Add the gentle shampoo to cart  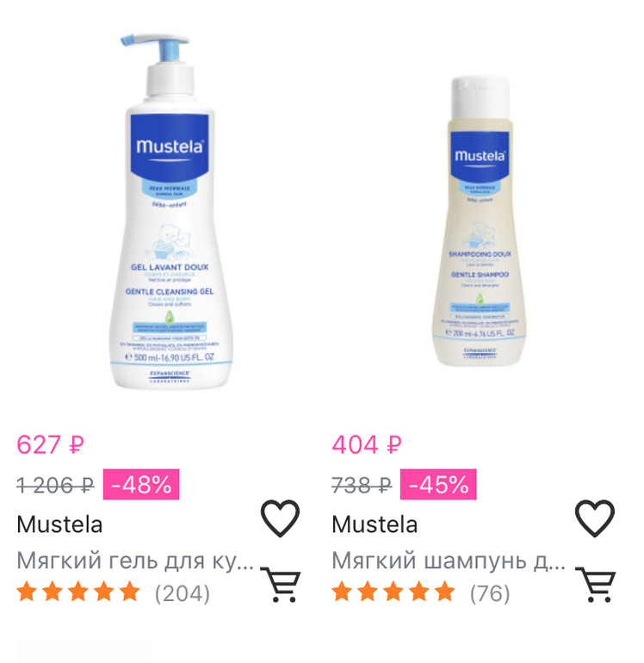coord(596,585)
